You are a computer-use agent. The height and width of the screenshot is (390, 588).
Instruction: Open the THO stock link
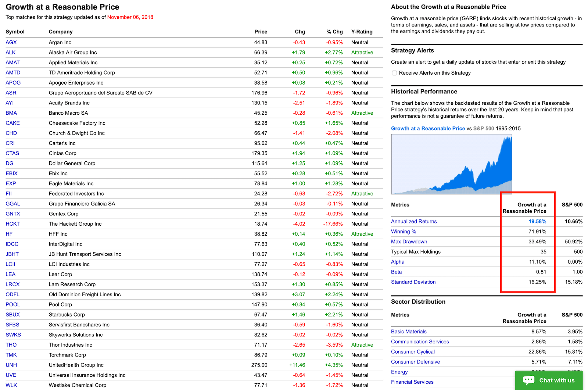click(11, 345)
